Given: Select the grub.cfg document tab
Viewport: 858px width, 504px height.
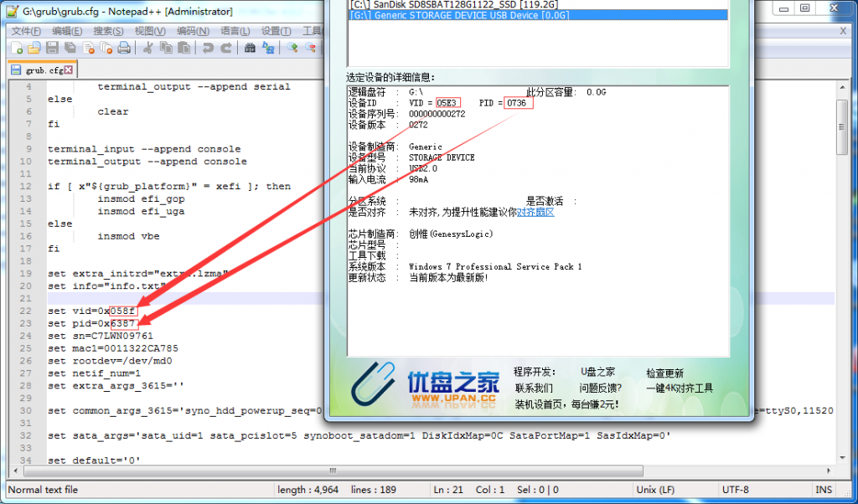Looking at the screenshot, I should point(43,70).
